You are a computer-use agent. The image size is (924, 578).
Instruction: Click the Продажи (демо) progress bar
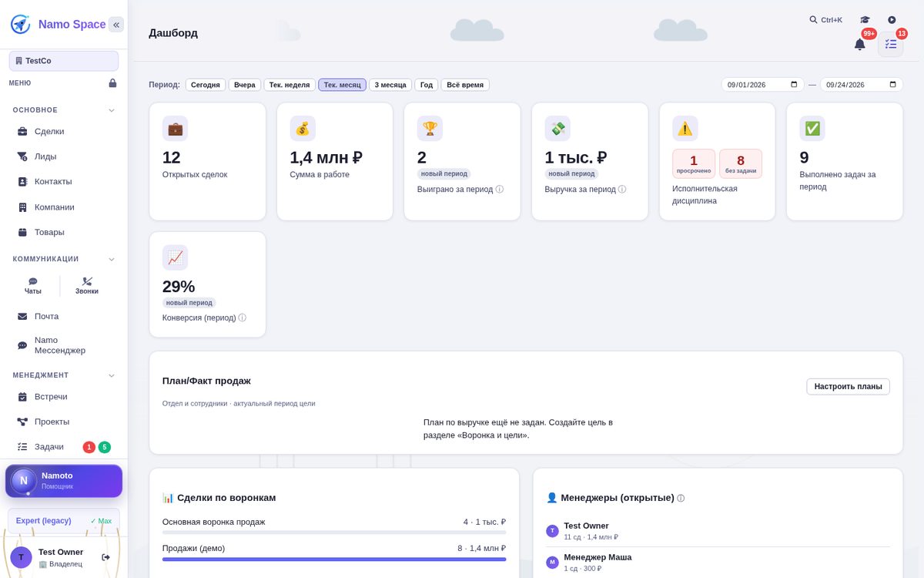334,559
